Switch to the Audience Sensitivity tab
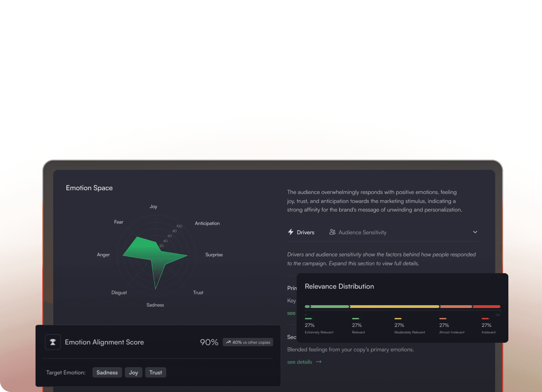The image size is (542, 392). (362, 232)
